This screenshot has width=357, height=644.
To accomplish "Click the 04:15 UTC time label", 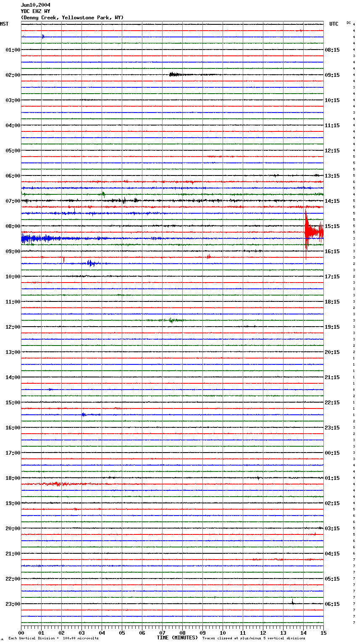I will click(332, 554).
